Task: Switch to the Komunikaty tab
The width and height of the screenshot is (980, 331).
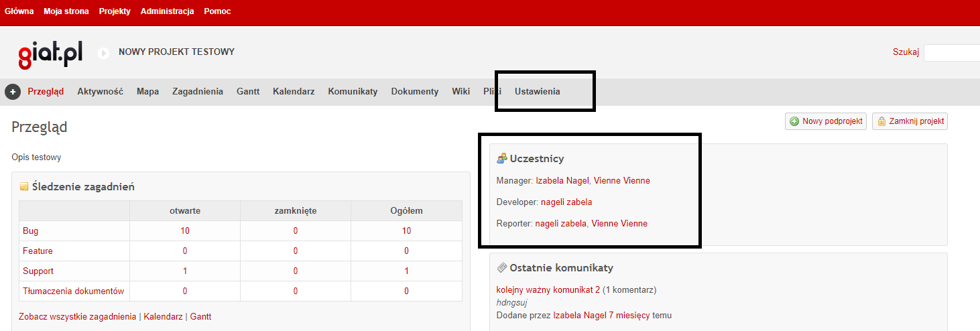Action: 353,92
